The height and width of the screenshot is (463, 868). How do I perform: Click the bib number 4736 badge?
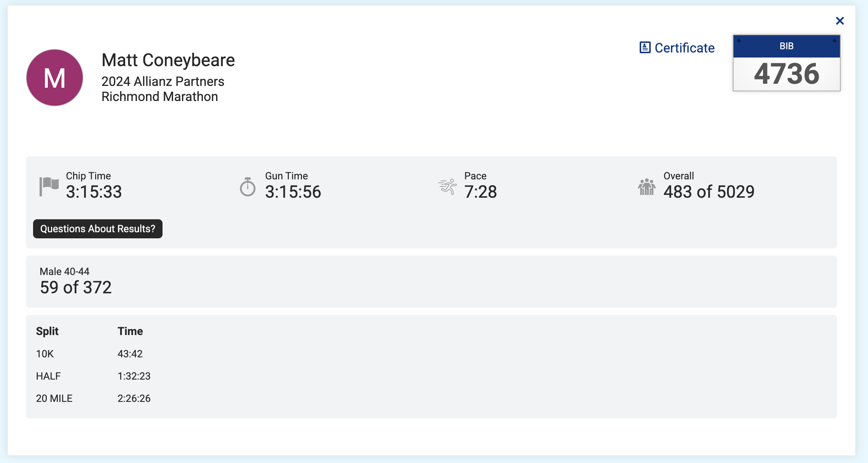(x=786, y=63)
